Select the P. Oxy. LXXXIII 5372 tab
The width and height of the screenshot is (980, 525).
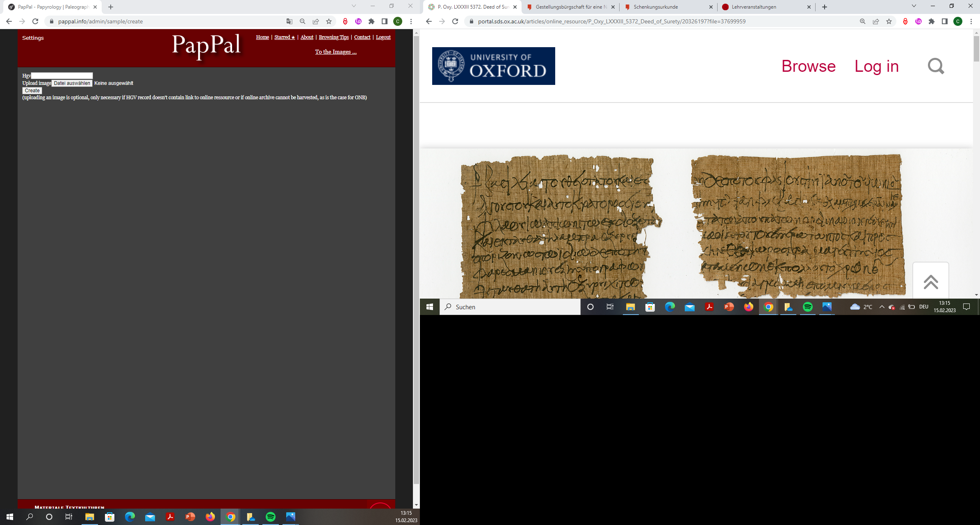[x=473, y=7]
